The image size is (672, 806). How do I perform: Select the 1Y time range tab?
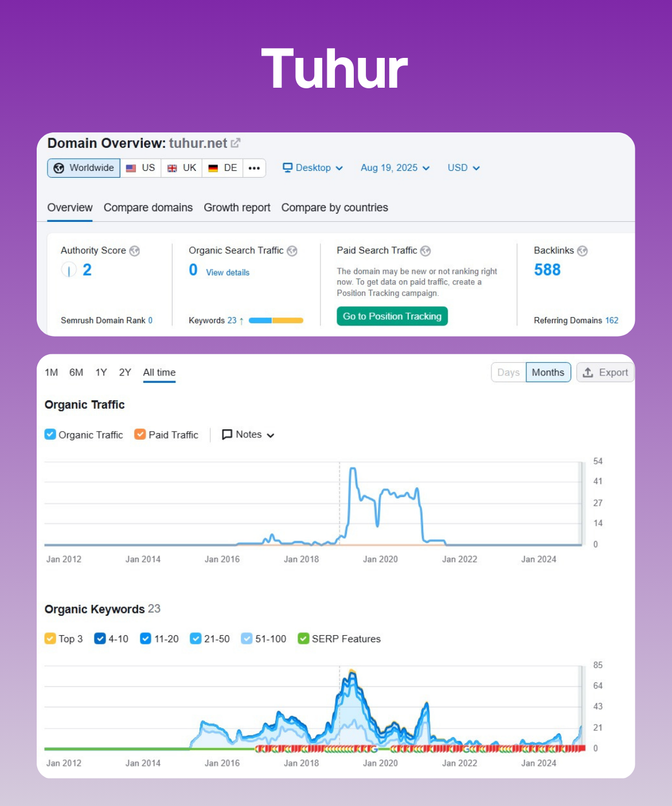[101, 373]
